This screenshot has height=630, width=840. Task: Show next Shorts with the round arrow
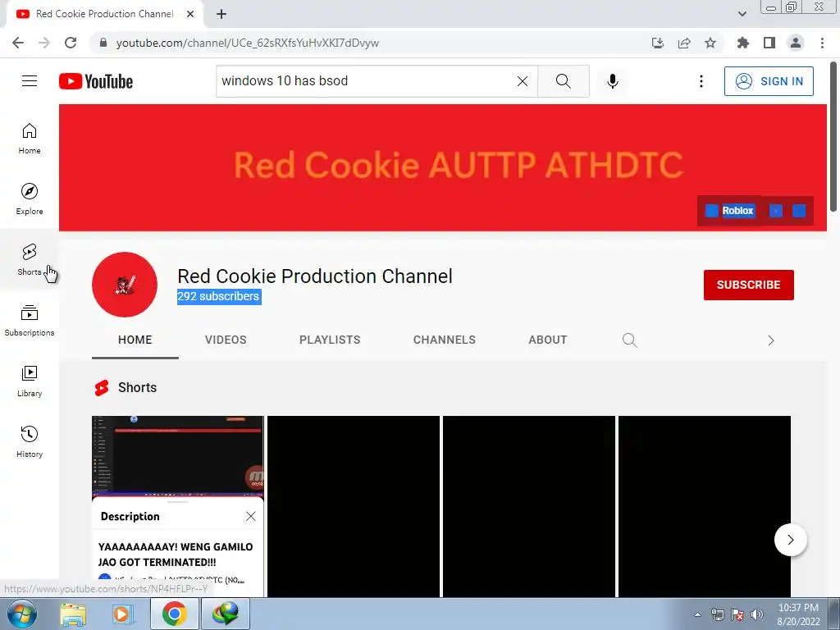(790, 540)
